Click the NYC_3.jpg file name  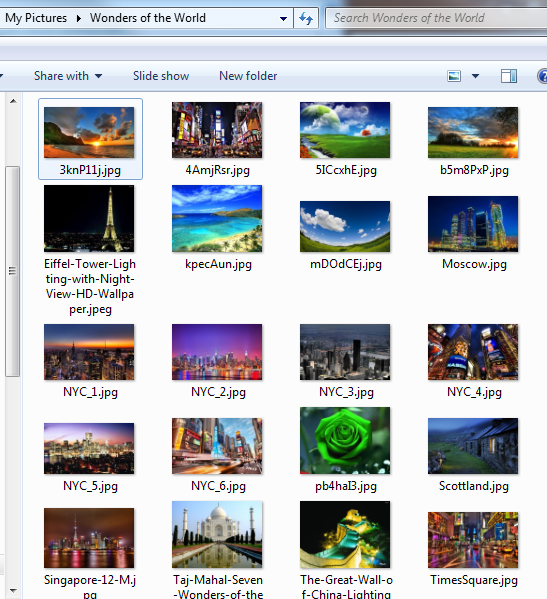tap(346, 392)
